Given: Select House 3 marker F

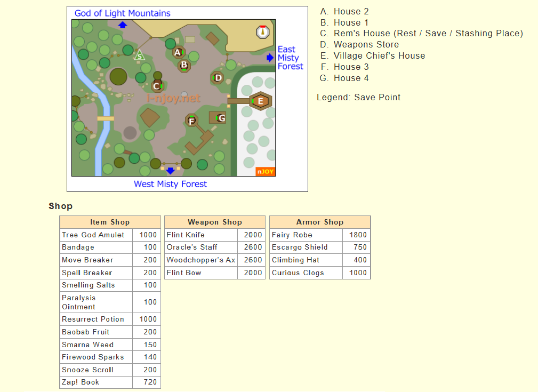Looking at the screenshot, I should point(191,121).
